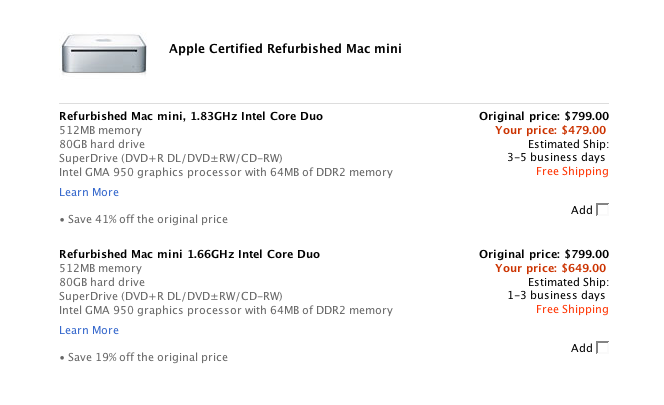Click Add label for the $649.00 model

[581, 348]
